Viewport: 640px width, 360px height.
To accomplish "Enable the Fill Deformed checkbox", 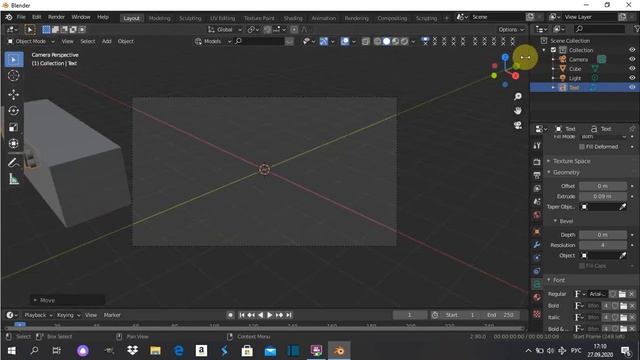I will coord(582,147).
